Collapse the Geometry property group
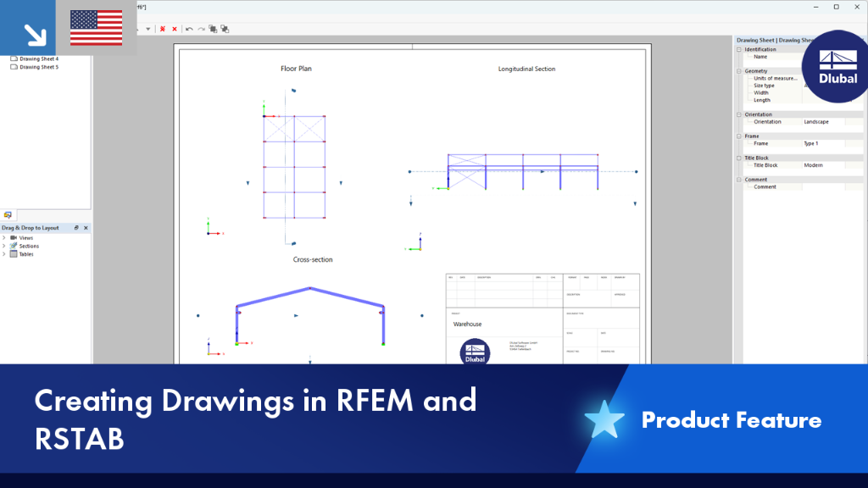 point(739,71)
